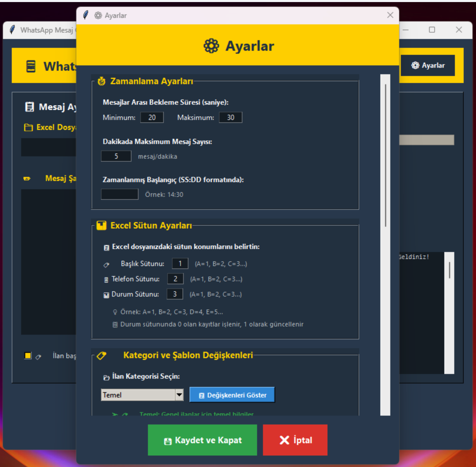Click the folder icon beside Excel Dosyası
476x467 pixels.
click(28, 127)
